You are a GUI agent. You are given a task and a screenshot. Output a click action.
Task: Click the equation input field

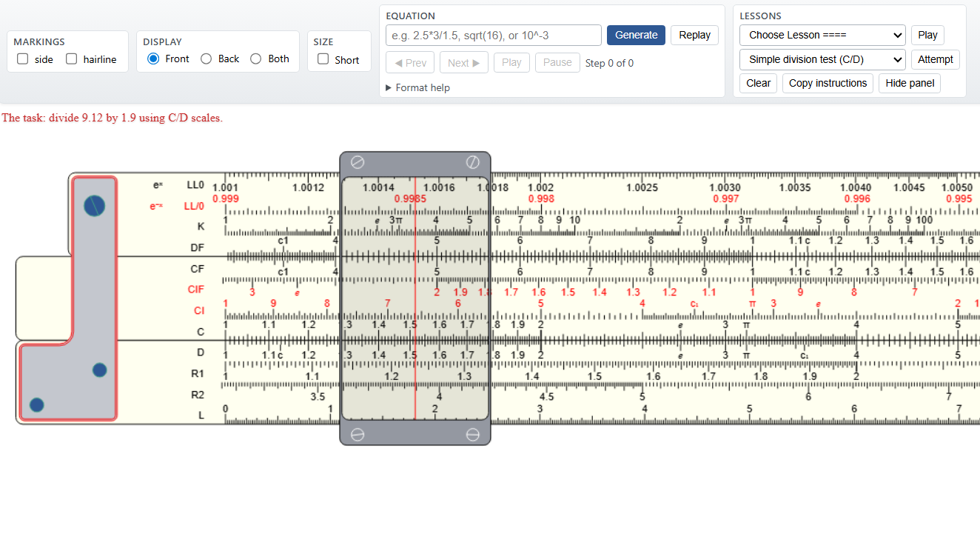(x=493, y=35)
